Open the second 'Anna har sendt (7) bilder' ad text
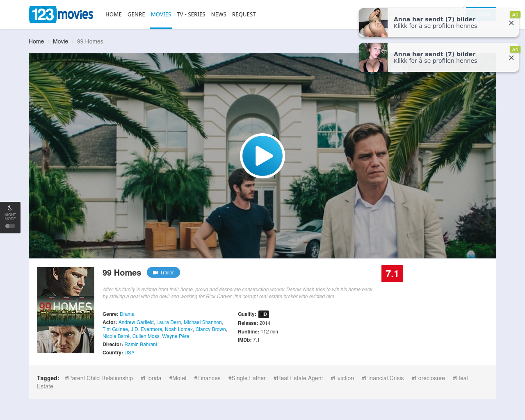 click(x=434, y=54)
